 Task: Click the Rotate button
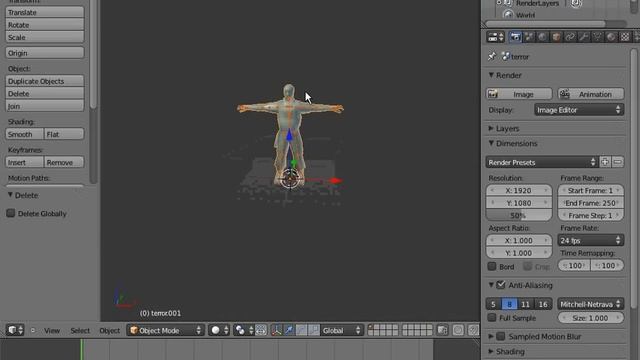tap(44, 25)
